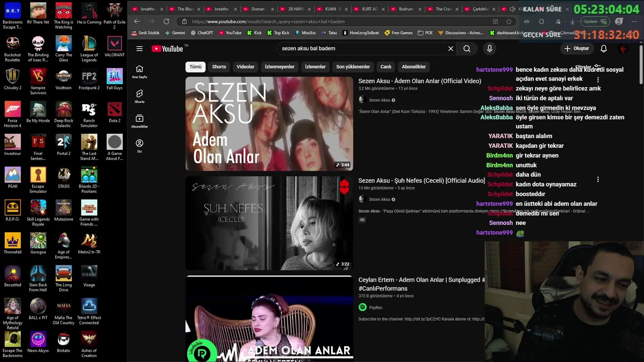Open Thronefall desktop icon
Viewport: 644px width, 362px height.
[x=13, y=244]
